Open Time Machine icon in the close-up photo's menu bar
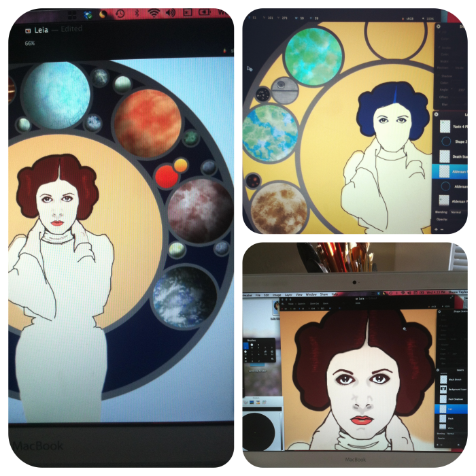This screenshot has width=476, height=476. [x=120, y=14]
